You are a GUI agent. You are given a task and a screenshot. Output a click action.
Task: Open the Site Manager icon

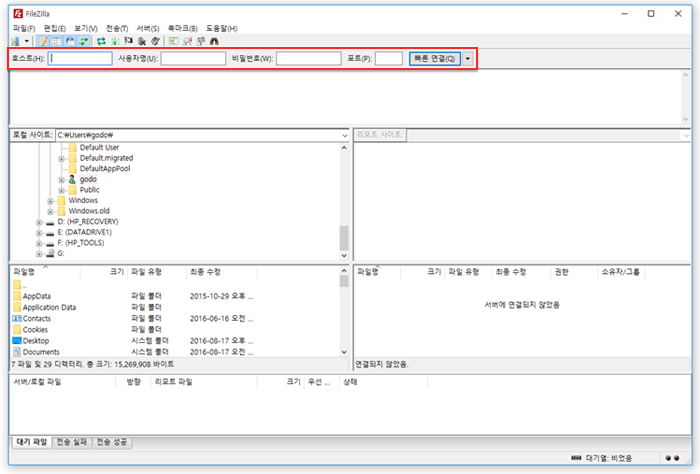tap(16, 42)
